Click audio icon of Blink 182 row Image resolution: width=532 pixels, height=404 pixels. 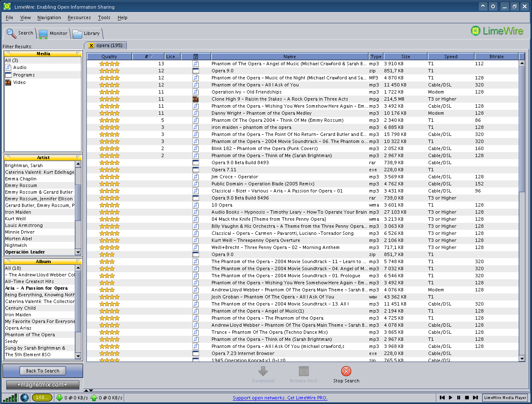click(196, 148)
